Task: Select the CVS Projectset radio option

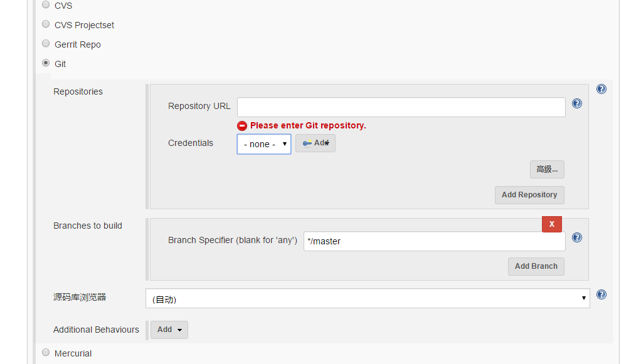Action: point(46,24)
